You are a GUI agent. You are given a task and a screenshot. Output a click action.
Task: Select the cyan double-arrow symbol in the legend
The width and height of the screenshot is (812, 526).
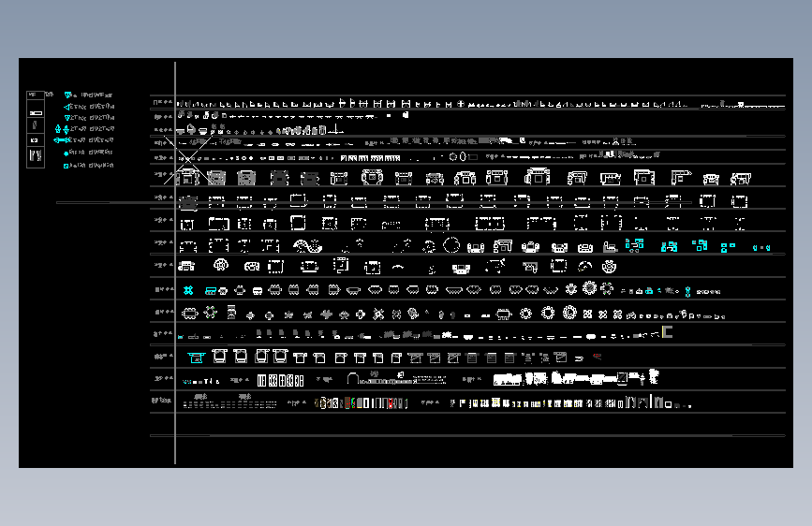pyautogui.click(x=62, y=140)
